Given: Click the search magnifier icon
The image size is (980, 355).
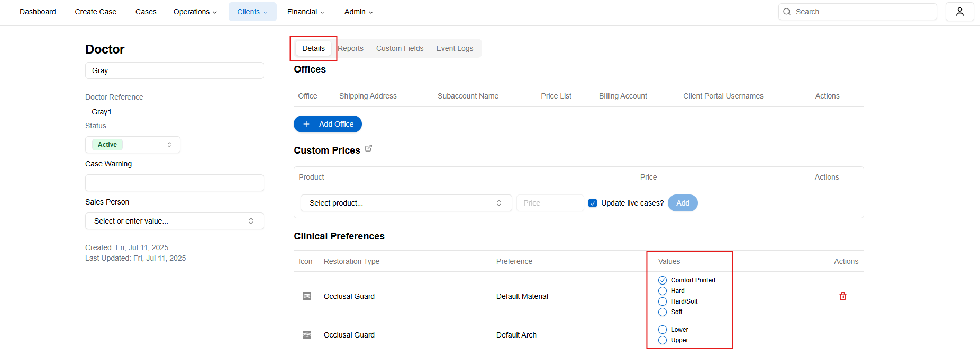Looking at the screenshot, I should (787, 12).
